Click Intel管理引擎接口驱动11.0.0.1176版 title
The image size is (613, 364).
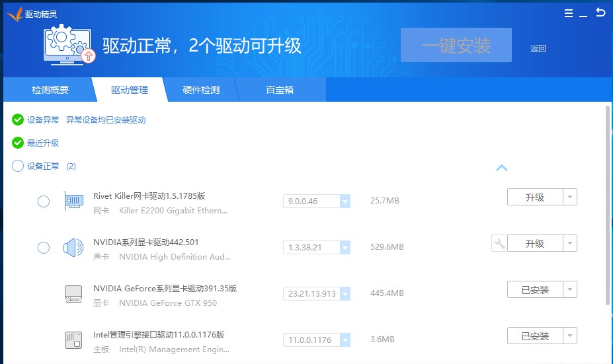tap(159, 335)
